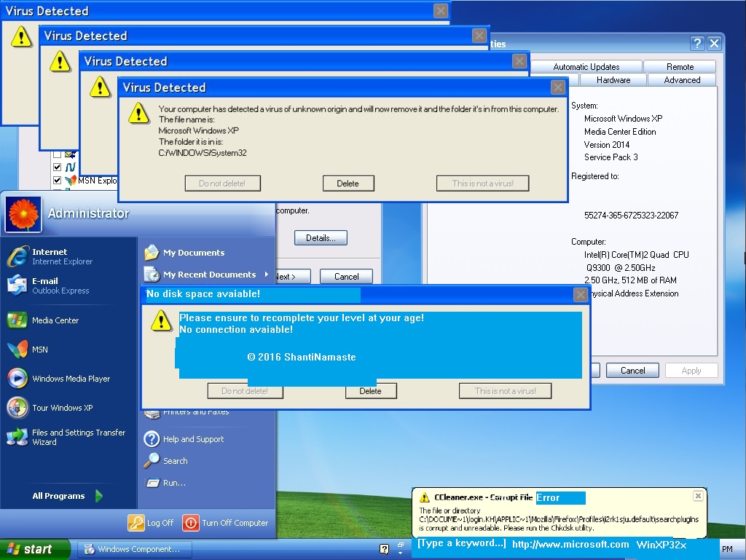This screenshot has width=746, height=560.
Task: Switch to the Advanced tab
Action: [680, 80]
